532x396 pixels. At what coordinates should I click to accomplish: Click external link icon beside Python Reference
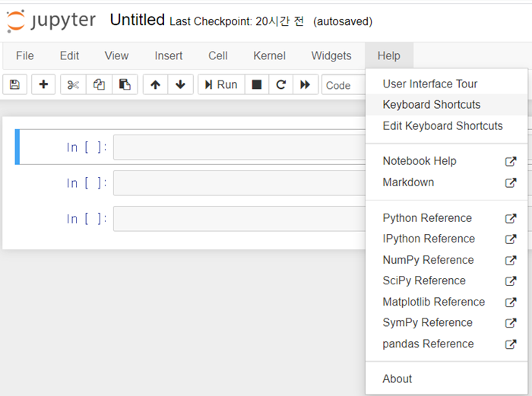tap(511, 219)
